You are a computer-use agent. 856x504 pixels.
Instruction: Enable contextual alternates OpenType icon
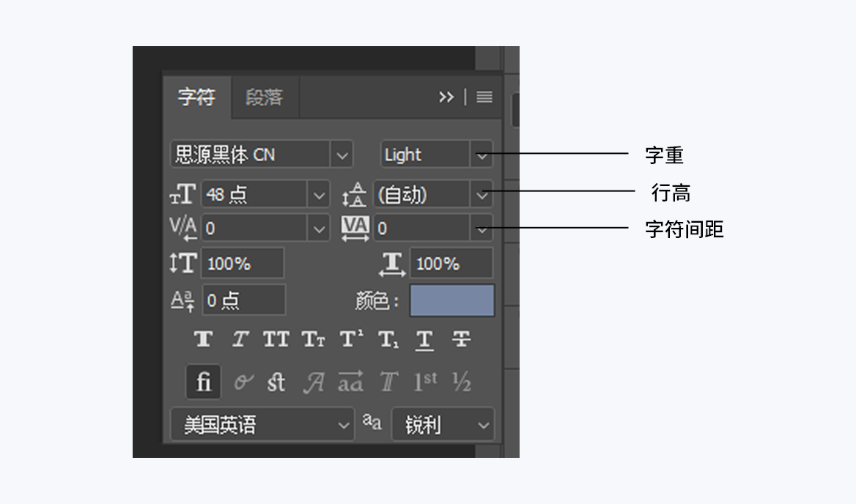(243, 382)
